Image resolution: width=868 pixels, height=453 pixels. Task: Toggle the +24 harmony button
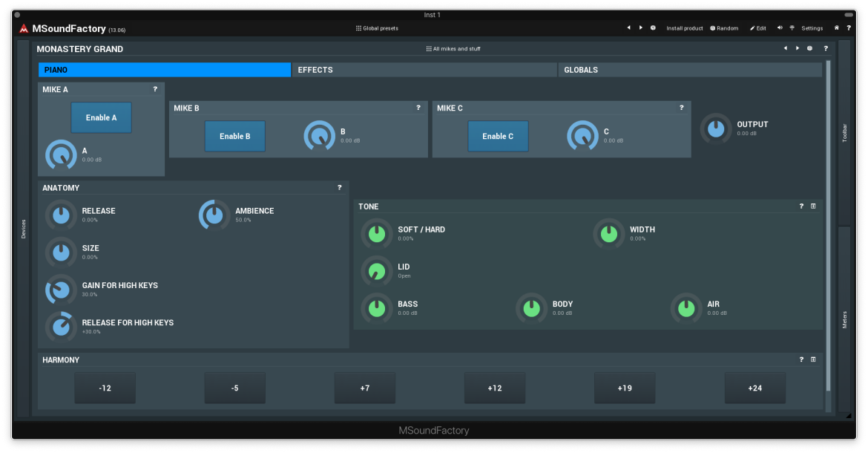pos(755,388)
